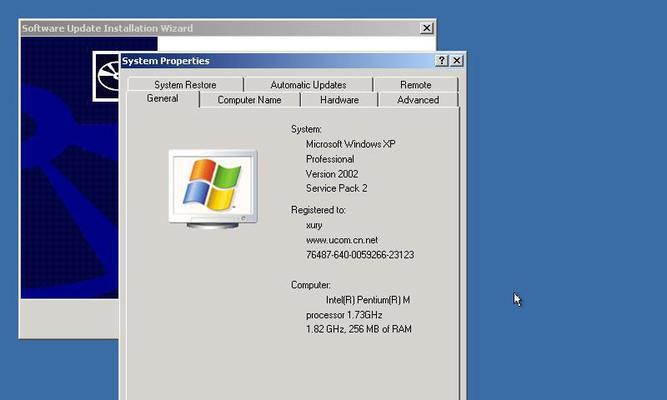Click the System Properties title bar
Image resolution: width=667 pixels, height=400 pixels.
(277, 60)
